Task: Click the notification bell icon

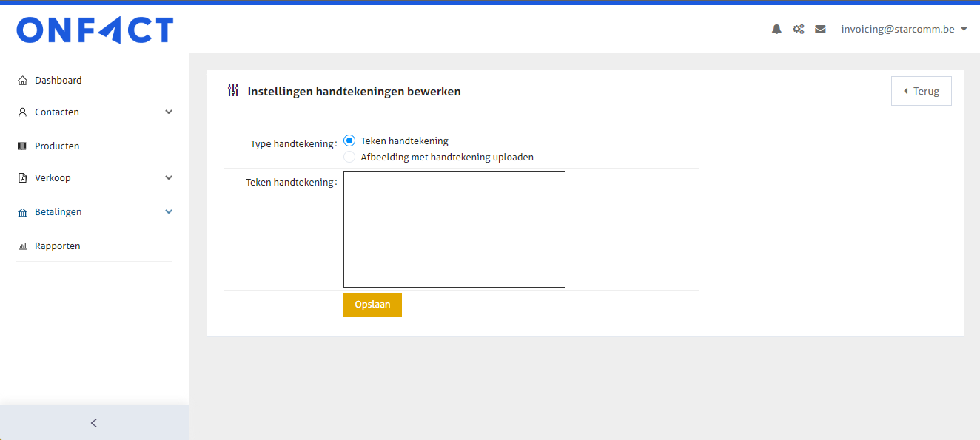Action: [776, 30]
